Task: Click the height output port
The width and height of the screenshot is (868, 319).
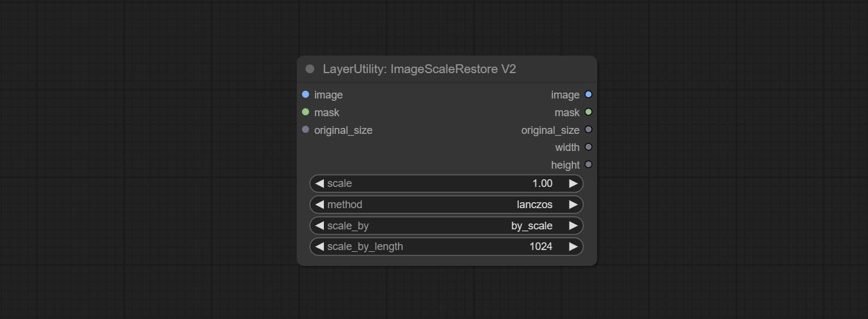Action: click(588, 165)
